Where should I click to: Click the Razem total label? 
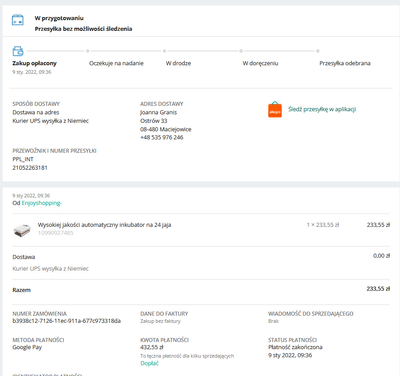pos(22,290)
